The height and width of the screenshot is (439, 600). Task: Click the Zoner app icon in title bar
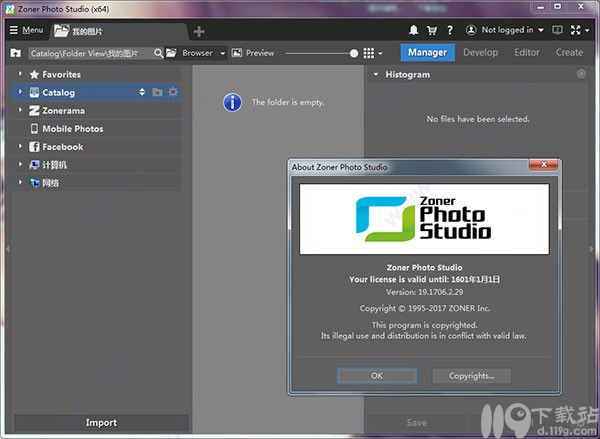coord(10,9)
